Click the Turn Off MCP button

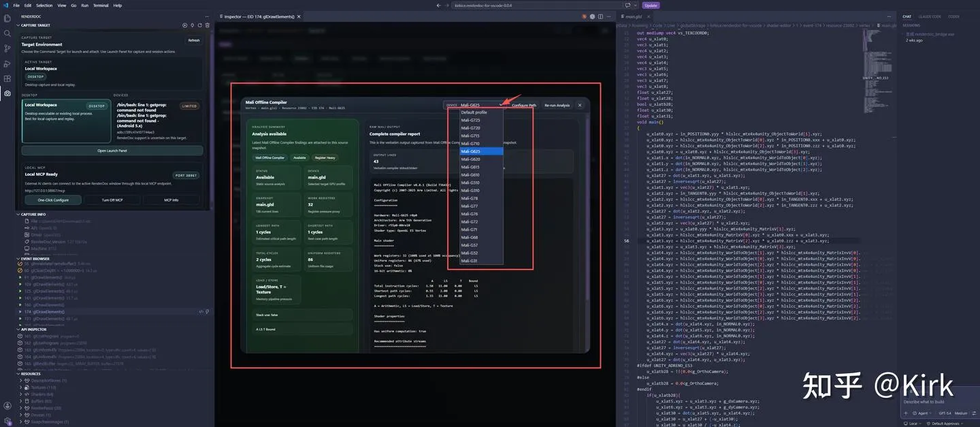(x=112, y=200)
